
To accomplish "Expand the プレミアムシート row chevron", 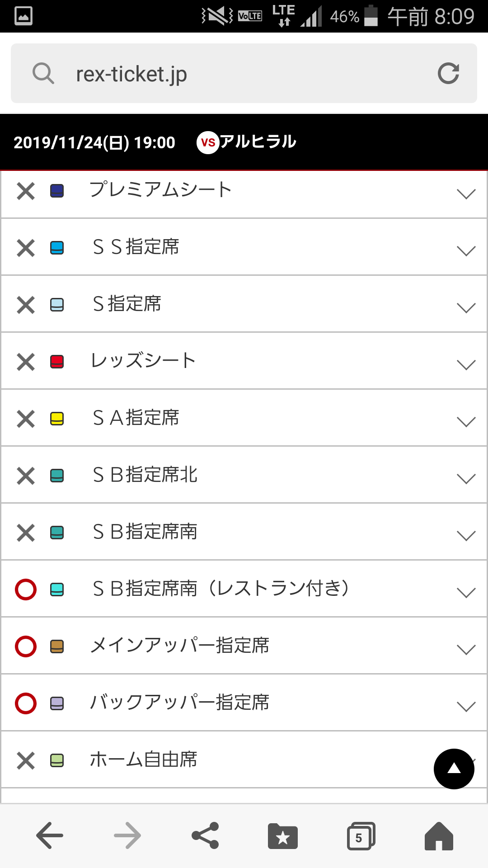I will (466, 194).
